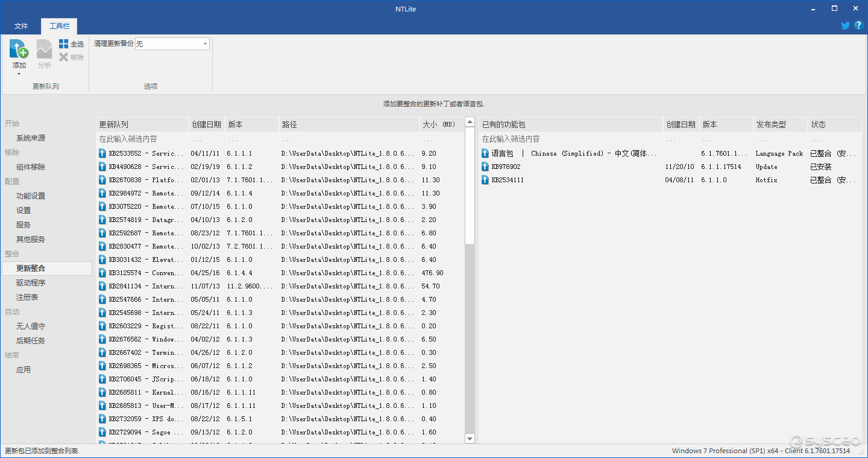Image resolution: width=868 pixels, height=458 pixels.
Task: Click the update queue scrollbar up arrow
Action: 470,122
